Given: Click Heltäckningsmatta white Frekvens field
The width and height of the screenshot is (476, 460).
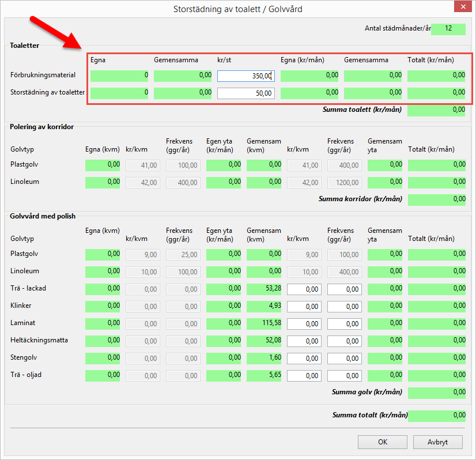Looking at the screenshot, I should pyautogui.click(x=345, y=341).
